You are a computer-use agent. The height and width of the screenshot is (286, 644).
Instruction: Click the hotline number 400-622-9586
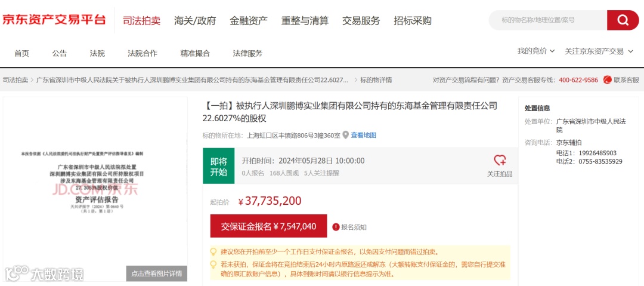tap(578, 80)
